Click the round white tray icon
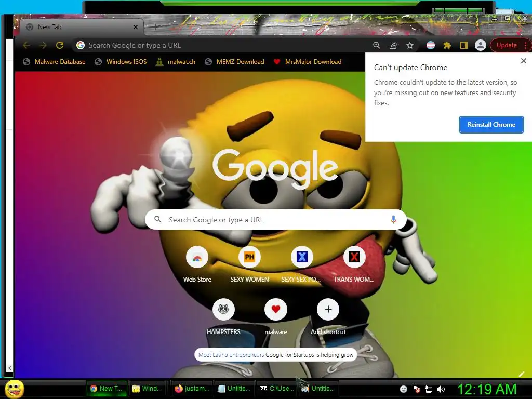 403,389
